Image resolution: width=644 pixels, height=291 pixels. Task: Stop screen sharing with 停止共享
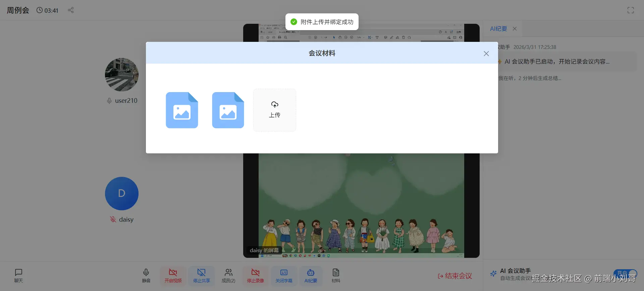(202, 276)
